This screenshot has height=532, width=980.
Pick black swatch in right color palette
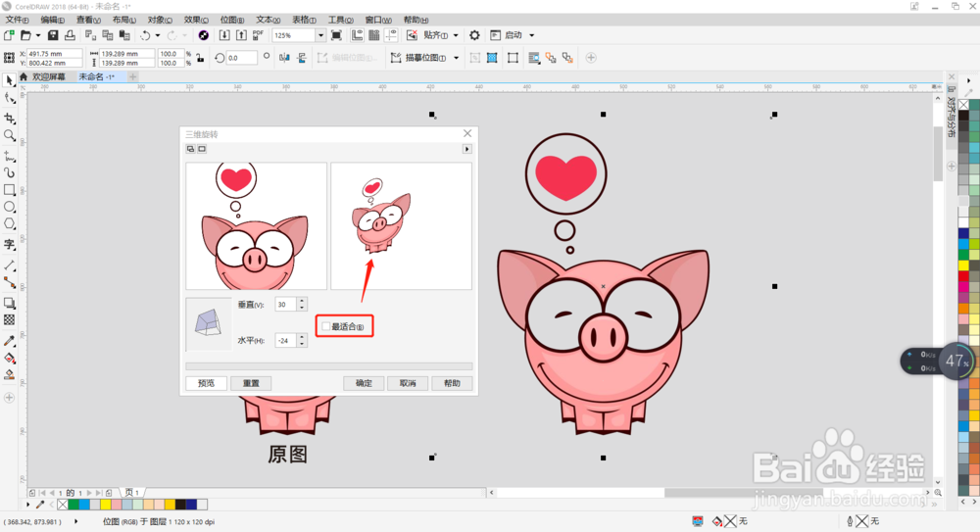click(x=963, y=115)
